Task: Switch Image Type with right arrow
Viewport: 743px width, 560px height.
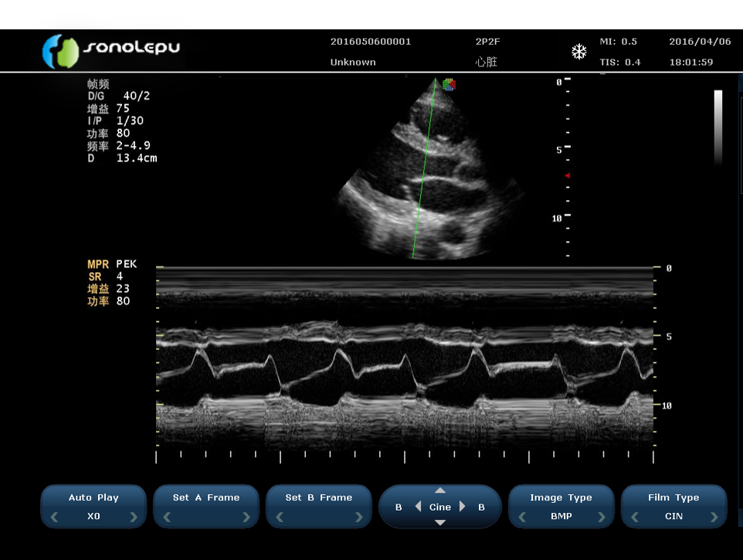Action: [602, 517]
